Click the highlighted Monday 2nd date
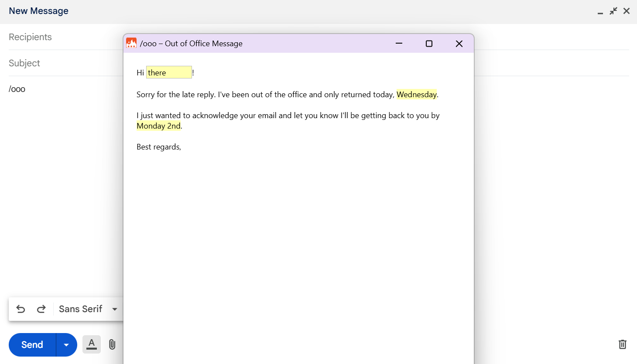Viewport: 637px width, 364px height. [158, 126]
